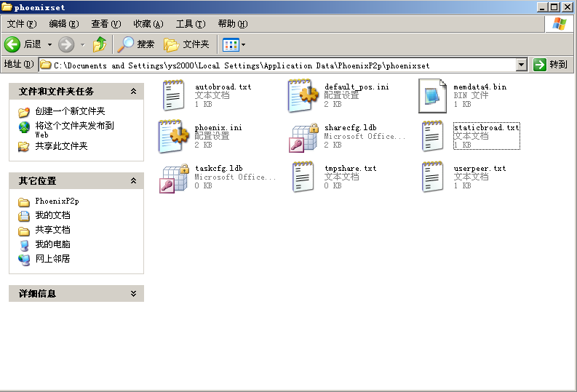Open the 搜索 search pane
Viewport: 577px width, 392px height.
click(136, 44)
